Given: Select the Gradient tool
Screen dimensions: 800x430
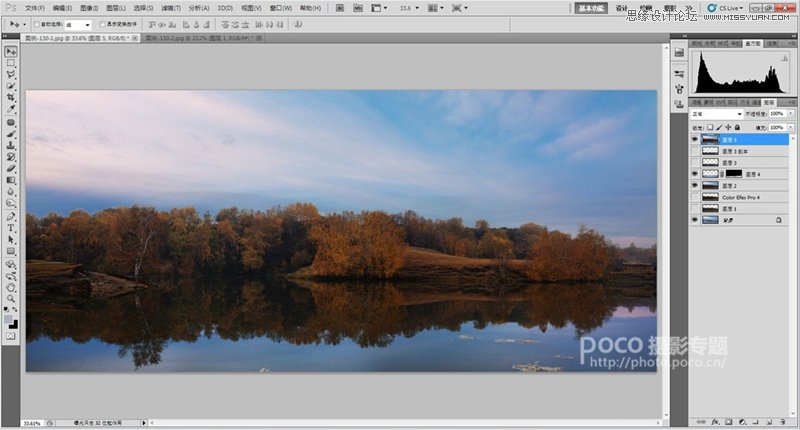Looking at the screenshot, I should [11, 180].
